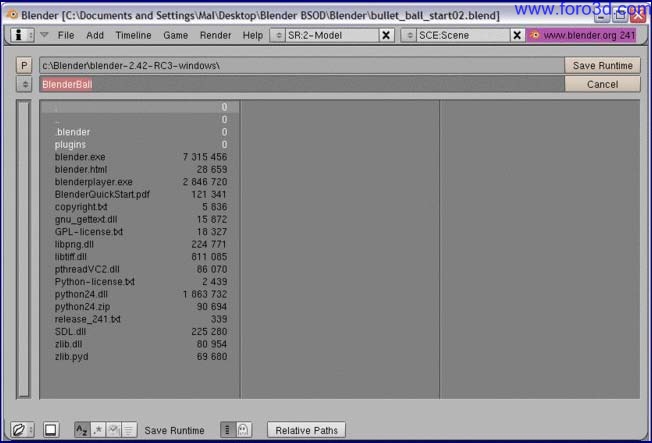The width and height of the screenshot is (652, 443).
Task: Select BlenderQuickStart.pdf in the list
Action: pyautogui.click(x=140, y=195)
